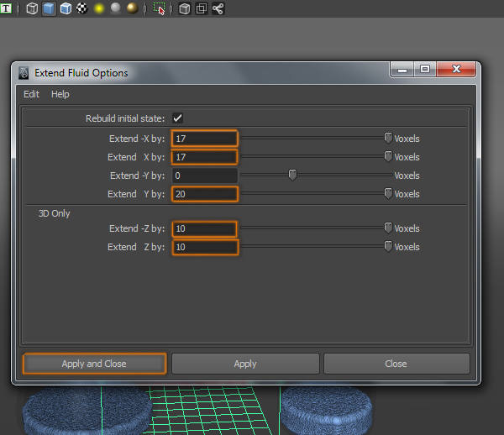This screenshot has width=504, height=435.
Task: Turn on the yellow lighting sphere icon
Action: click(98, 9)
